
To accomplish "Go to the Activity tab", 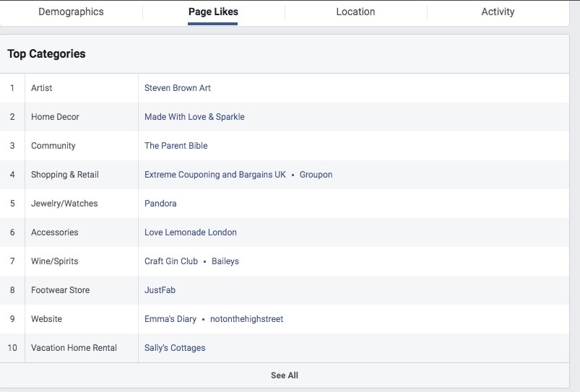I will coord(498,12).
